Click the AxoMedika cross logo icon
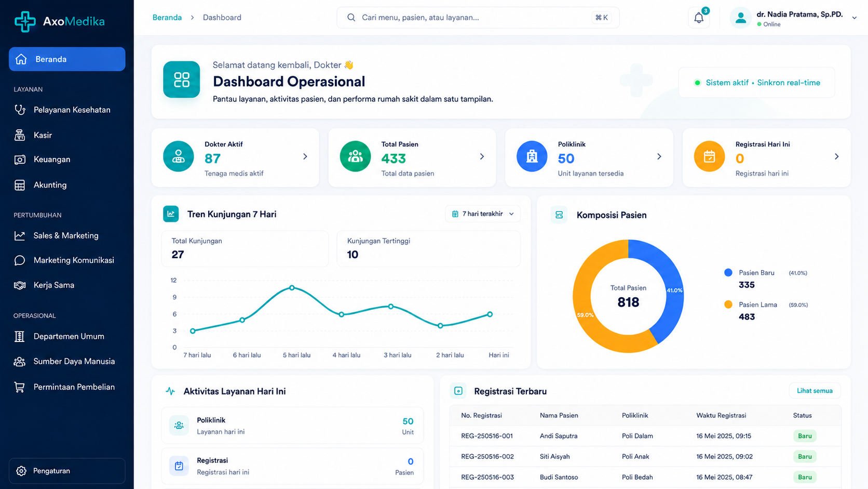868x489 pixels. (x=25, y=21)
